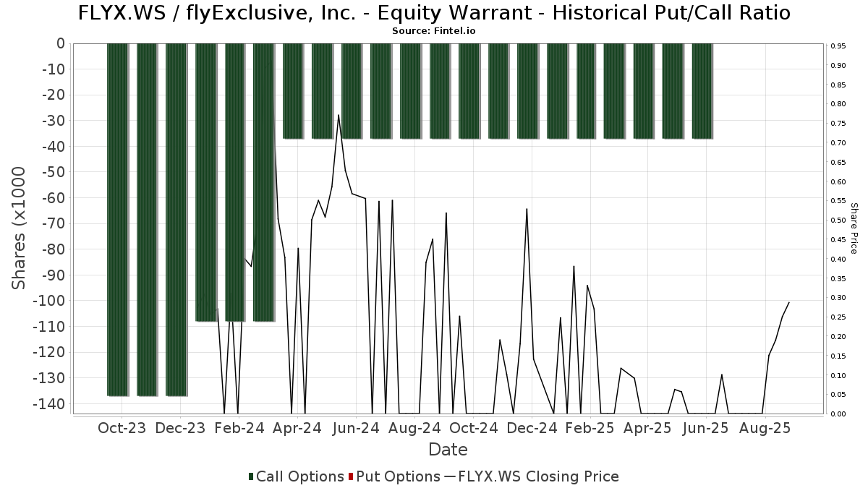Click the 0.00 share price tick label
868x488 pixels.
click(838, 414)
